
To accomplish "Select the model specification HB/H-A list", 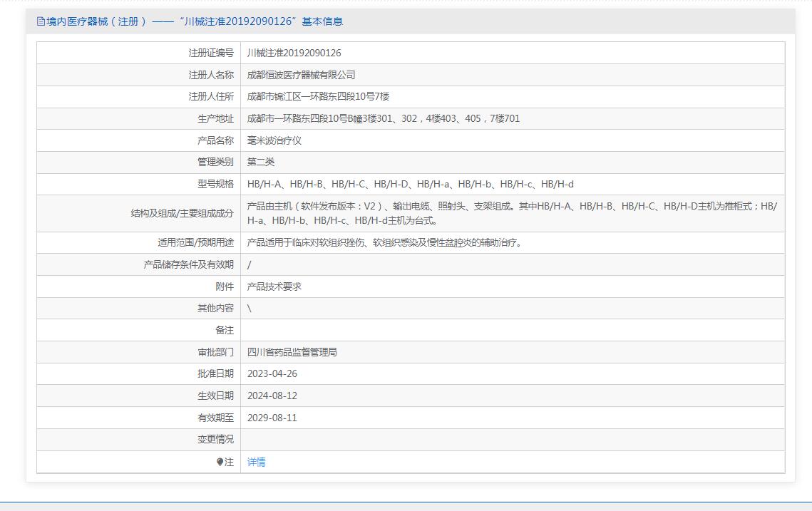I will pyautogui.click(x=410, y=184).
